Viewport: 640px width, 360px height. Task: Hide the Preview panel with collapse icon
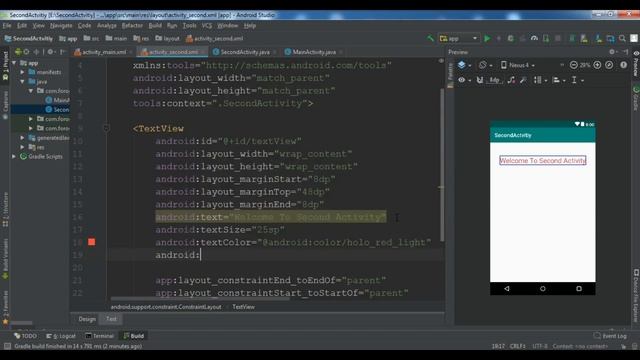click(625, 52)
